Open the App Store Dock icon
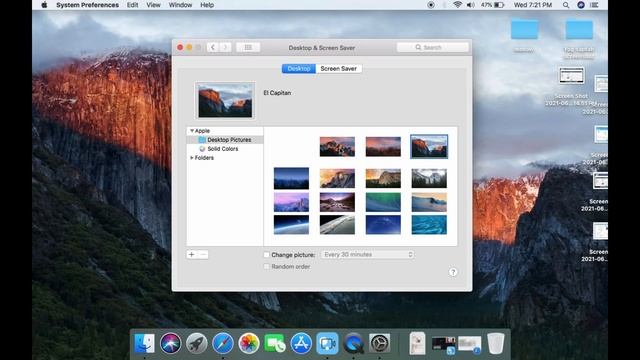This screenshot has height=360, width=640. point(301,343)
